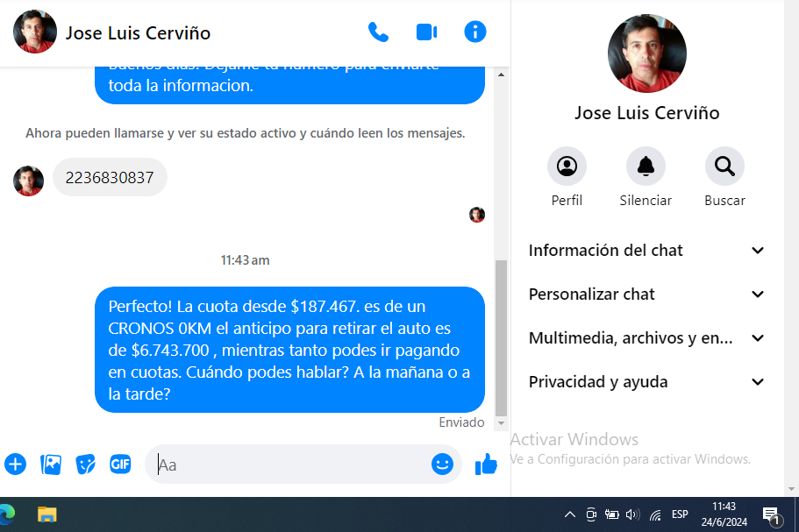Click the large profile picture in sidebar
This screenshot has width=799, height=532.
click(646, 53)
